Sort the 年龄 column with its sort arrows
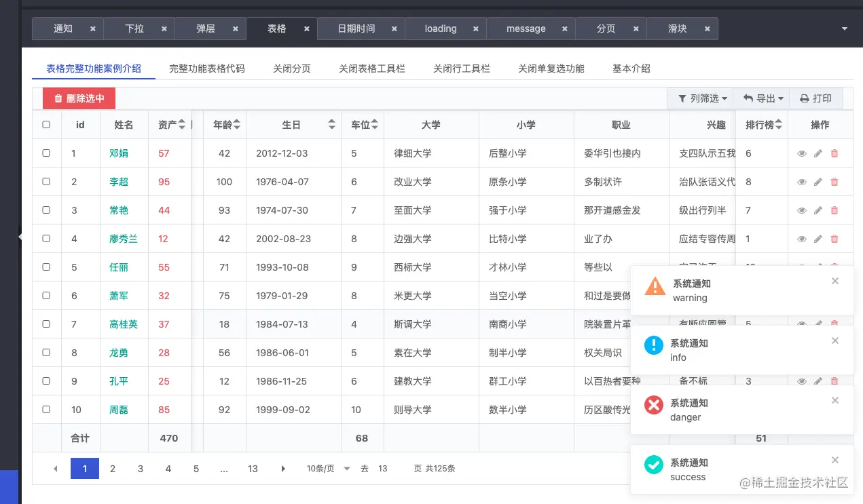 pos(236,124)
